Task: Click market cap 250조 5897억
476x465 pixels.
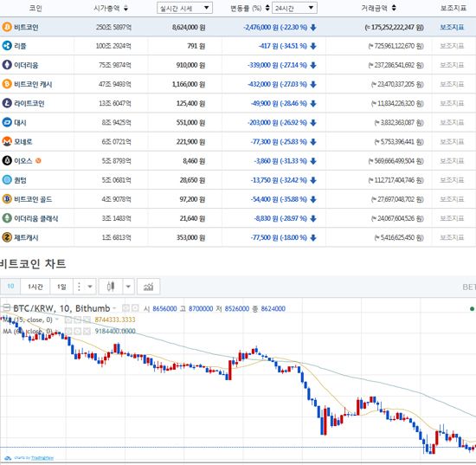Action: [113, 27]
